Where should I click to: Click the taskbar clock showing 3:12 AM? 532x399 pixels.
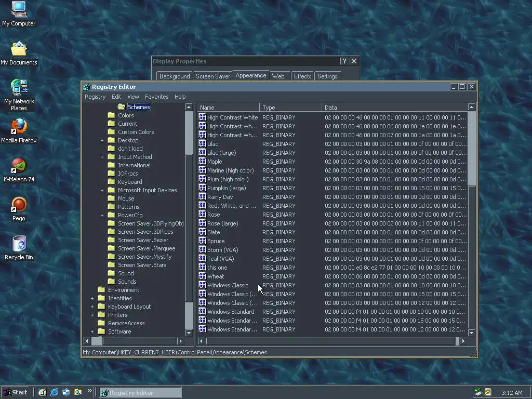[x=512, y=393]
